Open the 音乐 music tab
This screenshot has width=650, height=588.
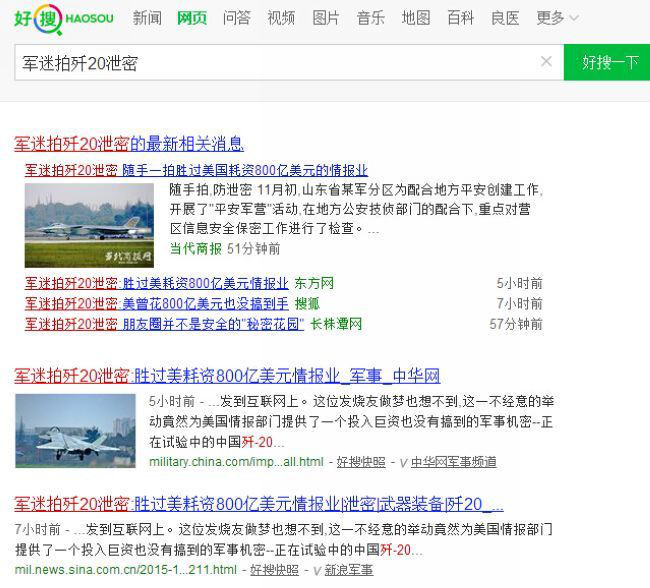[371, 18]
